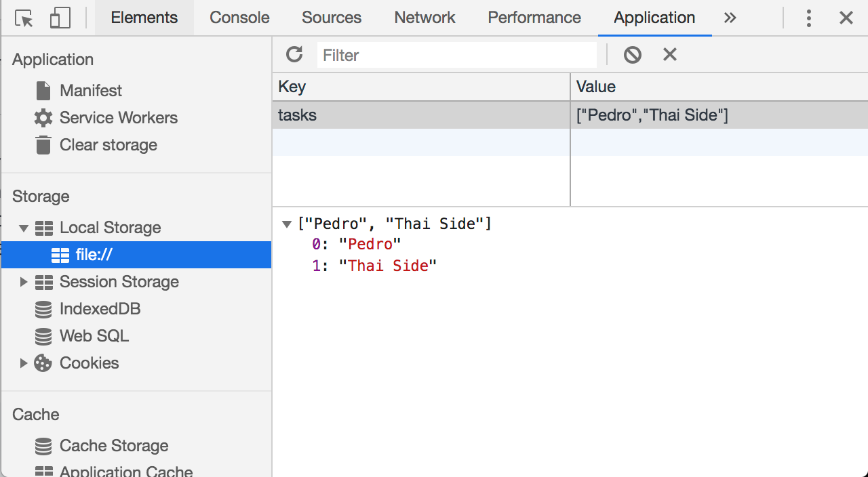Open the Sources tab

click(332, 18)
